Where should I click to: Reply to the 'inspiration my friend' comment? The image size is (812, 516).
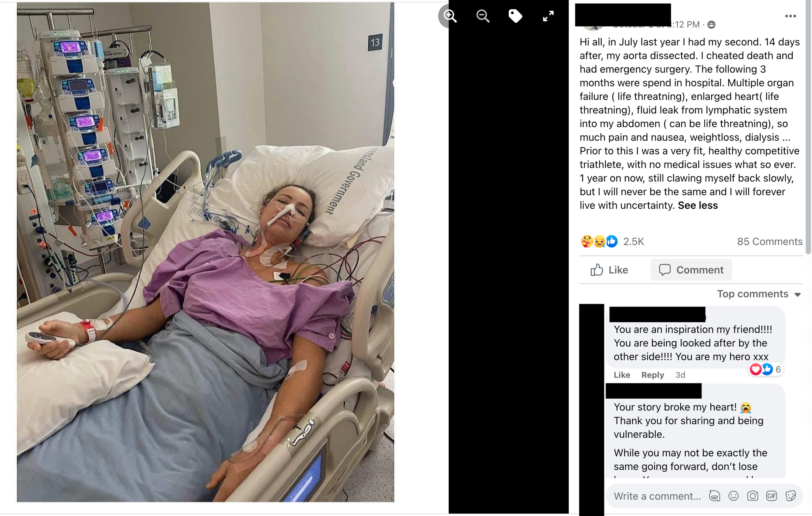652,375
